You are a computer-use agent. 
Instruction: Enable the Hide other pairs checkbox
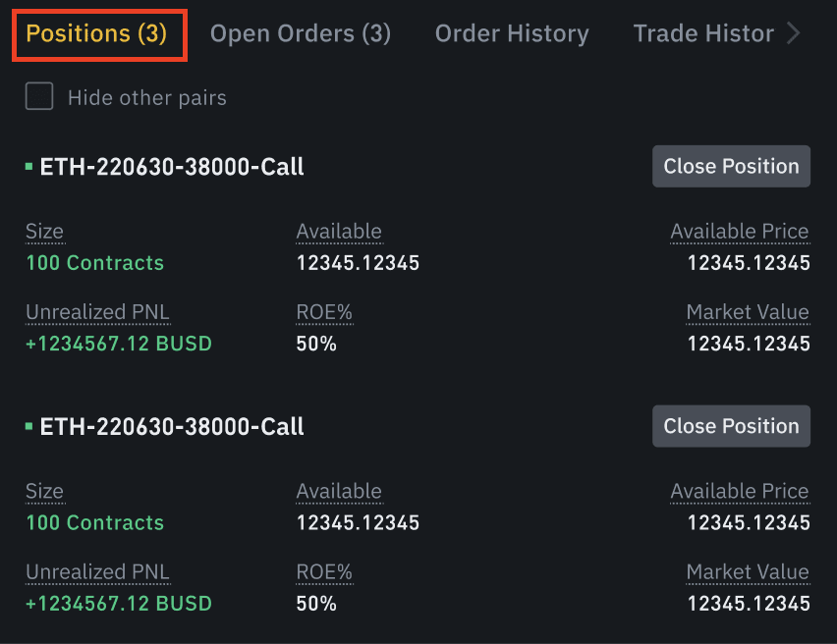point(39,97)
